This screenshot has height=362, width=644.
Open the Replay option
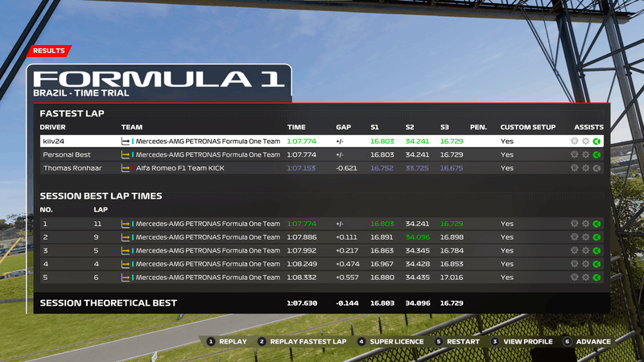(227, 341)
